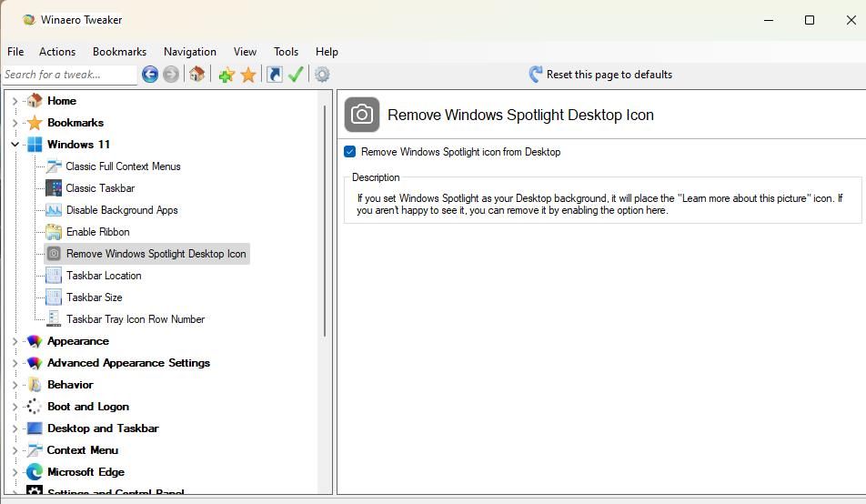This screenshot has width=866, height=504.
Task: Select the Taskbar Location tweak
Action: click(104, 276)
